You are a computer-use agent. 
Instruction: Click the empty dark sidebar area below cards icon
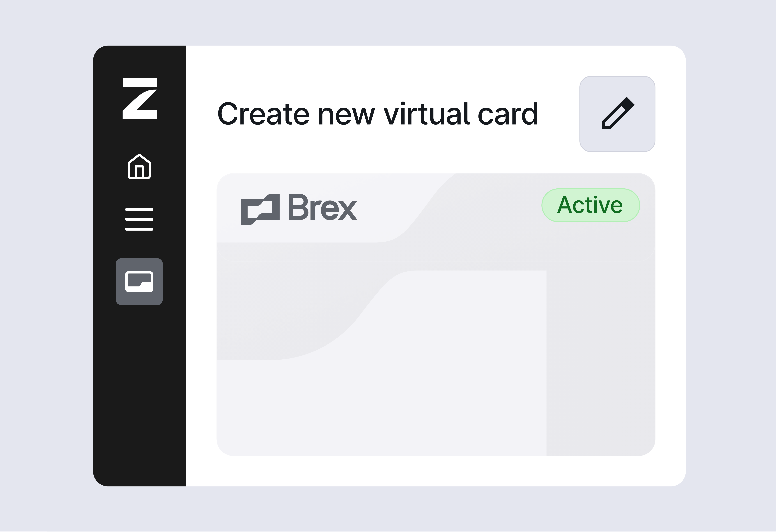(x=139, y=395)
